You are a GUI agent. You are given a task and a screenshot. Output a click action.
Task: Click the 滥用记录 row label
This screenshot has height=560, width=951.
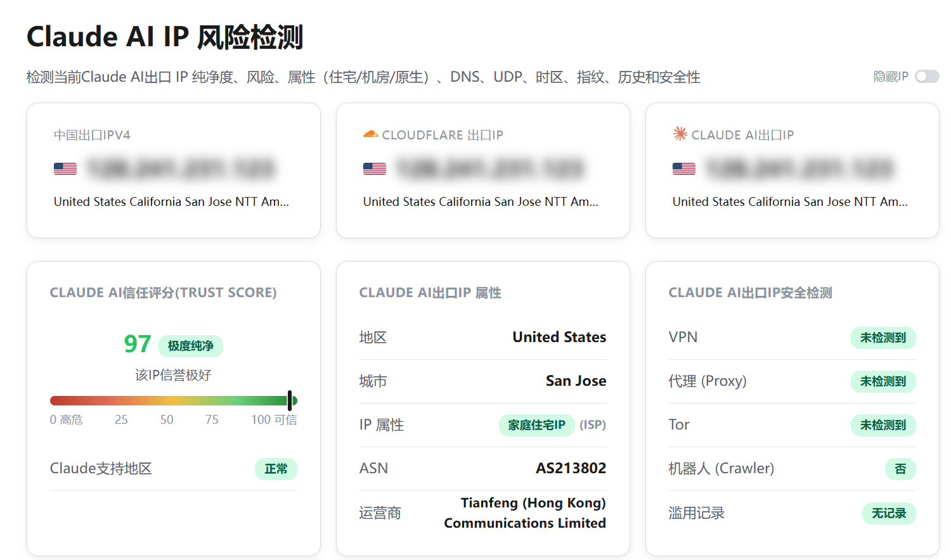point(697,513)
